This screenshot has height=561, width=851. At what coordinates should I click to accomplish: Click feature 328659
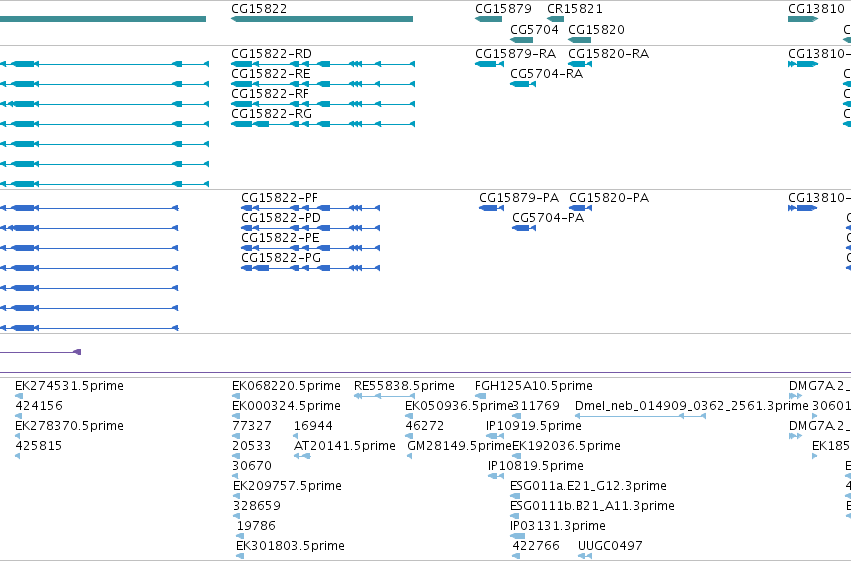point(236,517)
